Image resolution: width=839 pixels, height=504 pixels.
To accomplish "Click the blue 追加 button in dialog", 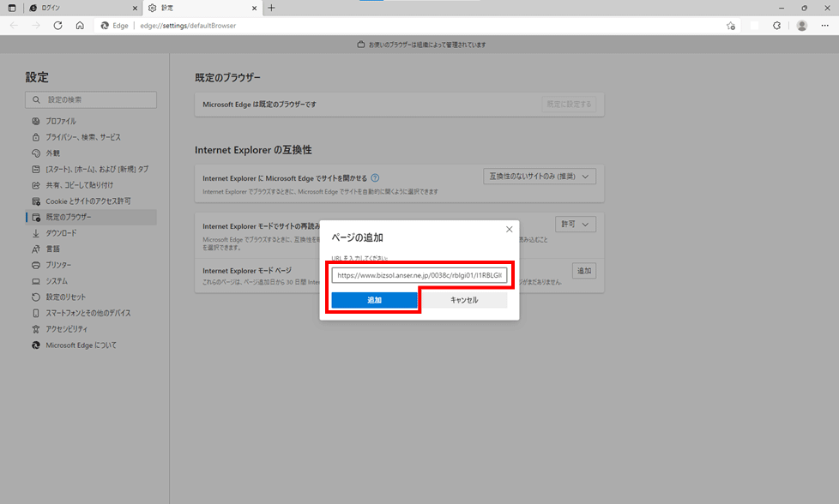I will tap(374, 300).
